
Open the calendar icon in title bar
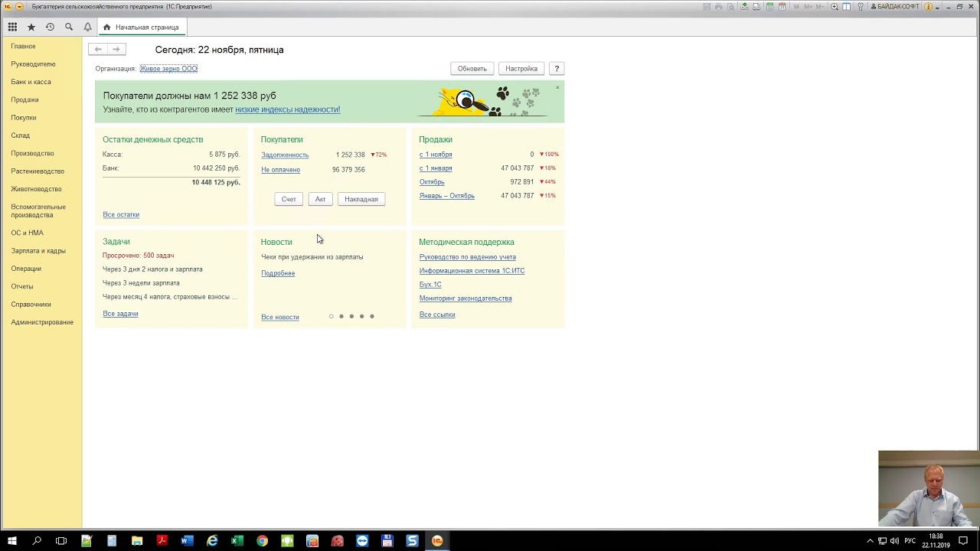782,7
